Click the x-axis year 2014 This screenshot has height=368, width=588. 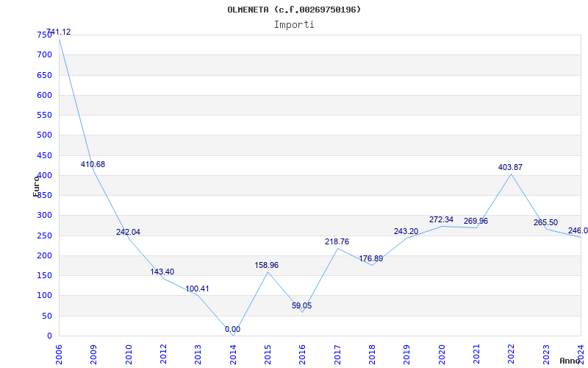coord(233,354)
